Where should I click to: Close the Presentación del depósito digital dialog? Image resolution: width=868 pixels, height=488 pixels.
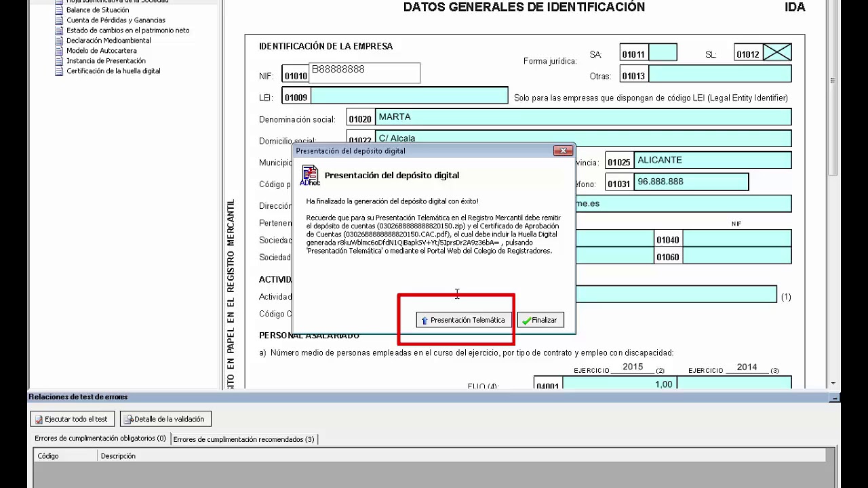[x=563, y=150]
